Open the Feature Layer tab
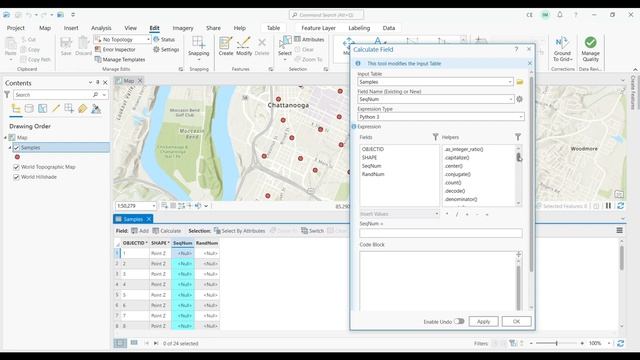This screenshot has width=640, height=360. pyautogui.click(x=318, y=28)
